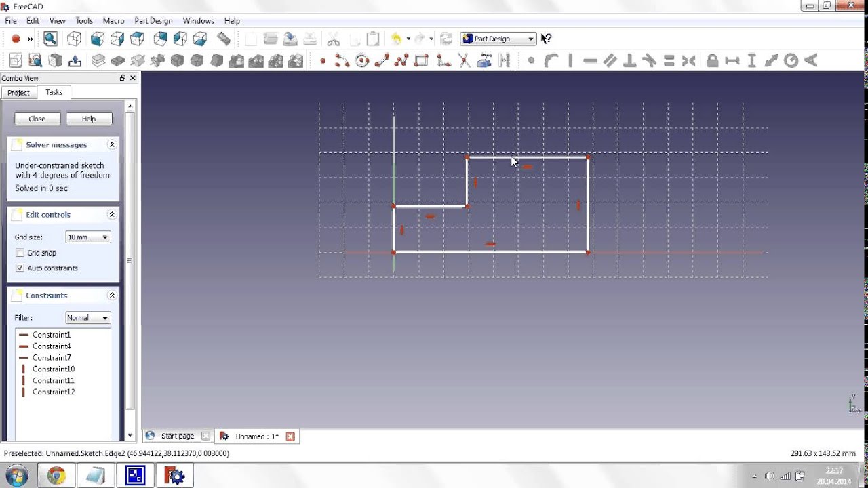Set view to front
The image size is (868, 488).
pyautogui.click(x=98, y=39)
